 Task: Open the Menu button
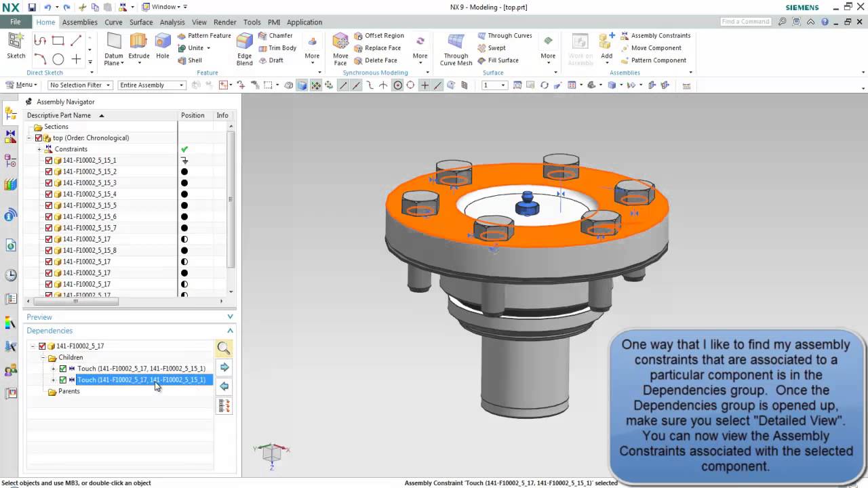(x=21, y=85)
